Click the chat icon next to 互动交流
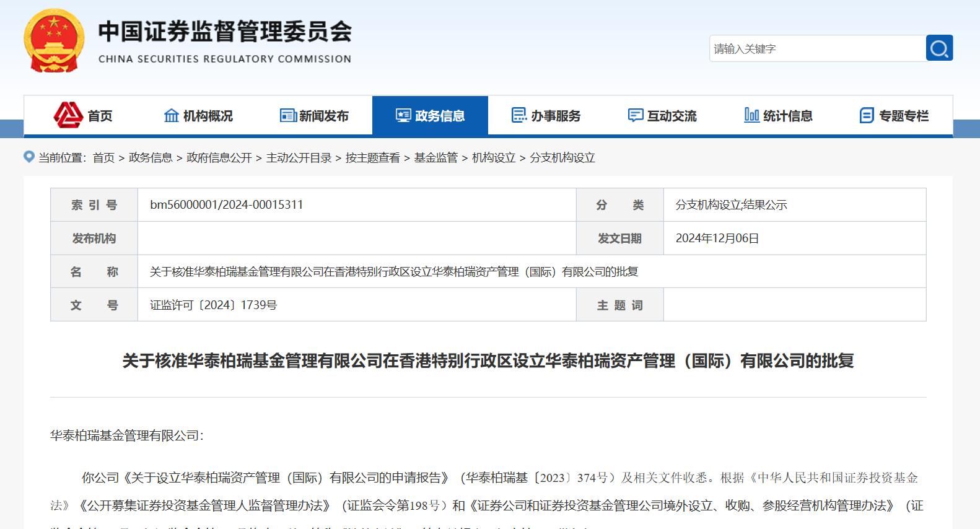The image size is (980, 529). coord(636,115)
